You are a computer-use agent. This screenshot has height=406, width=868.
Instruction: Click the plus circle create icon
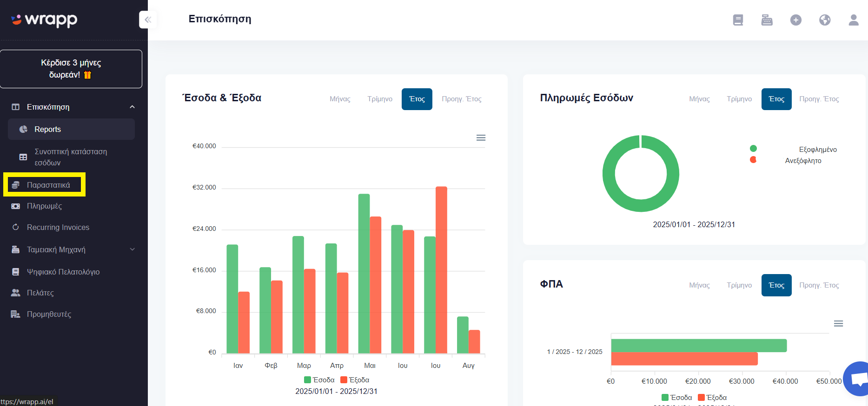(796, 20)
